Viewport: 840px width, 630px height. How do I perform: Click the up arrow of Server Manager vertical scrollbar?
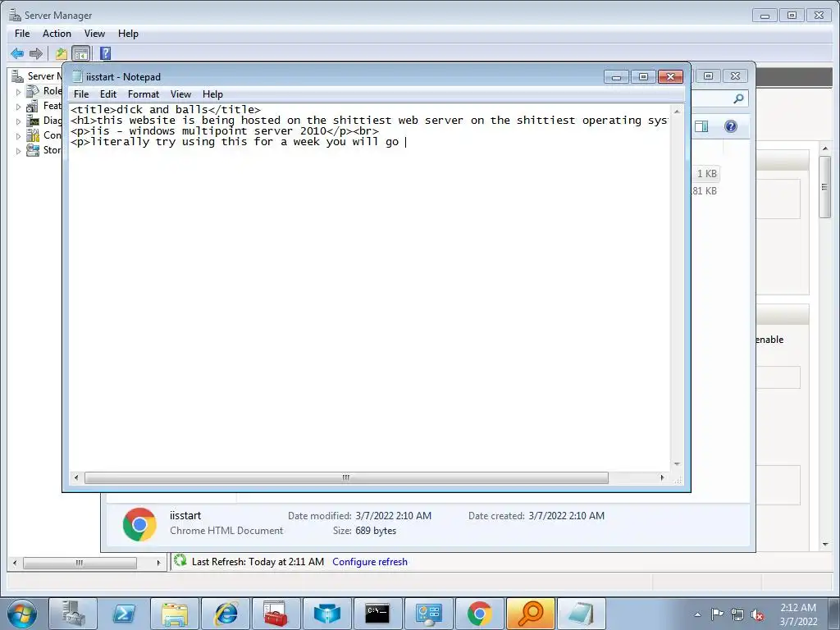(x=825, y=148)
